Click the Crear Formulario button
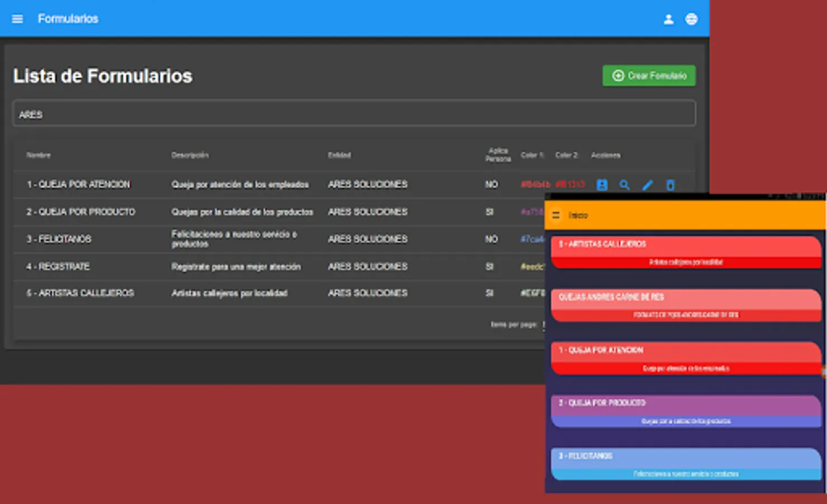The image size is (827, 504). [649, 76]
